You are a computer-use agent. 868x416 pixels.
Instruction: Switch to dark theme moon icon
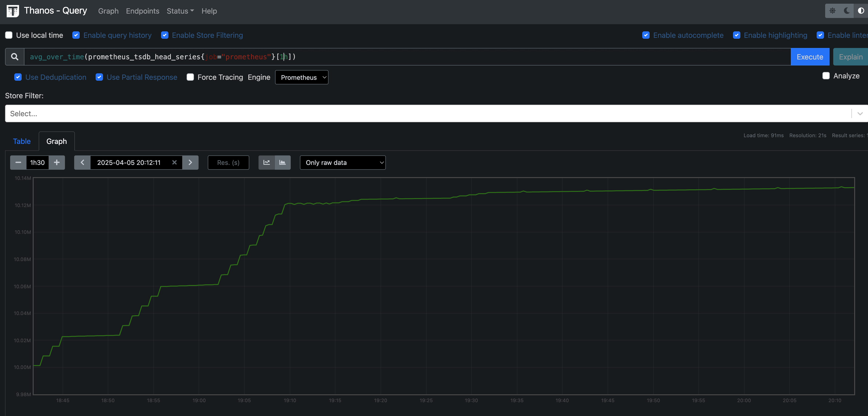coord(846,11)
